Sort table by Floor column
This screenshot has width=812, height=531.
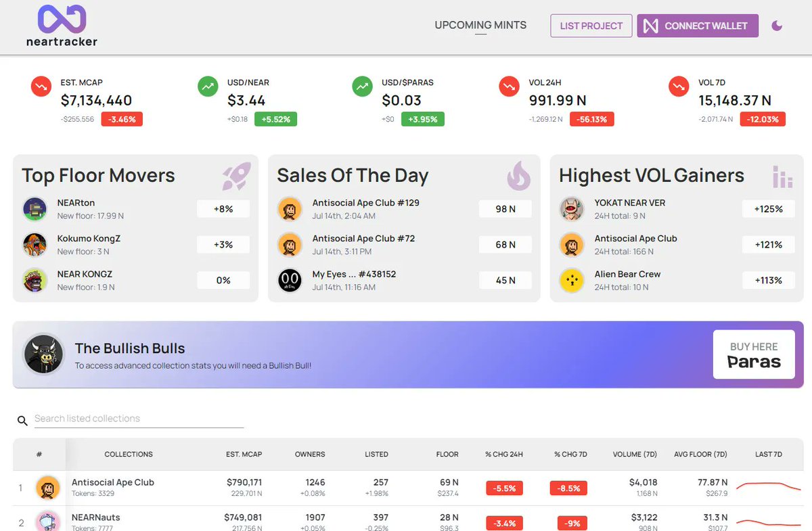pyautogui.click(x=447, y=455)
